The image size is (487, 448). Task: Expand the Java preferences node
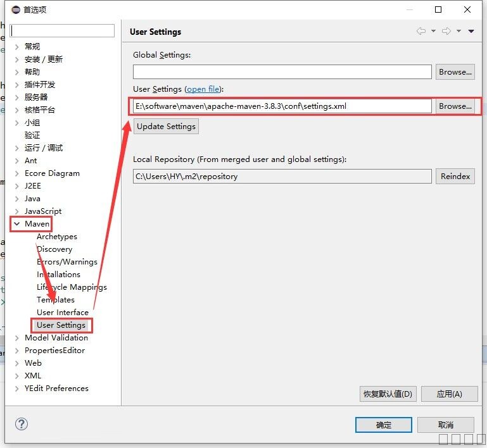[16, 199]
